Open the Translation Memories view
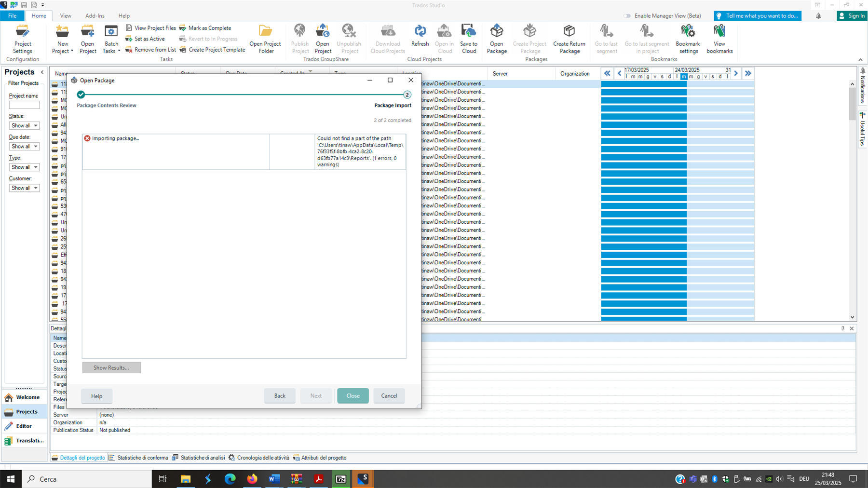The height and width of the screenshot is (488, 868). pyautogui.click(x=25, y=441)
